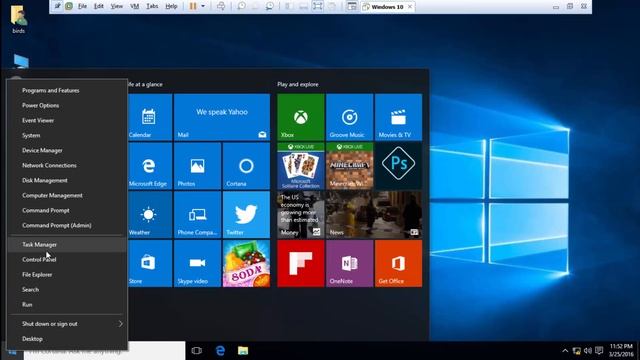Open the VMware File menu

click(82, 6)
